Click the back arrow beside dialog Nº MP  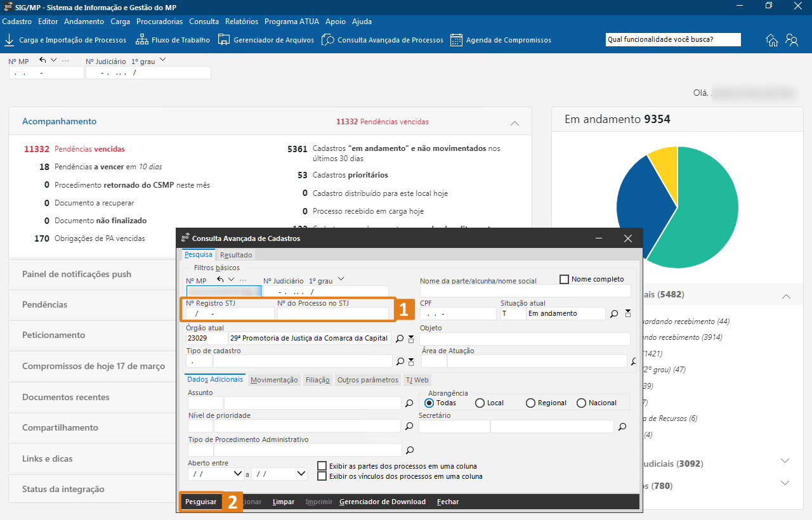tap(220, 280)
